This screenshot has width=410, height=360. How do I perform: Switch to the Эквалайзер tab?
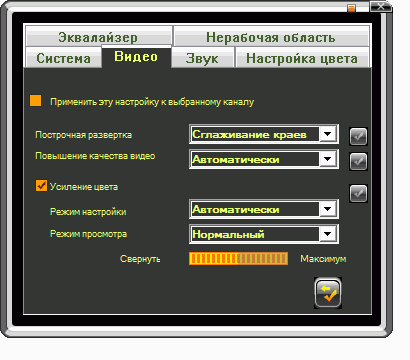pos(99,37)
